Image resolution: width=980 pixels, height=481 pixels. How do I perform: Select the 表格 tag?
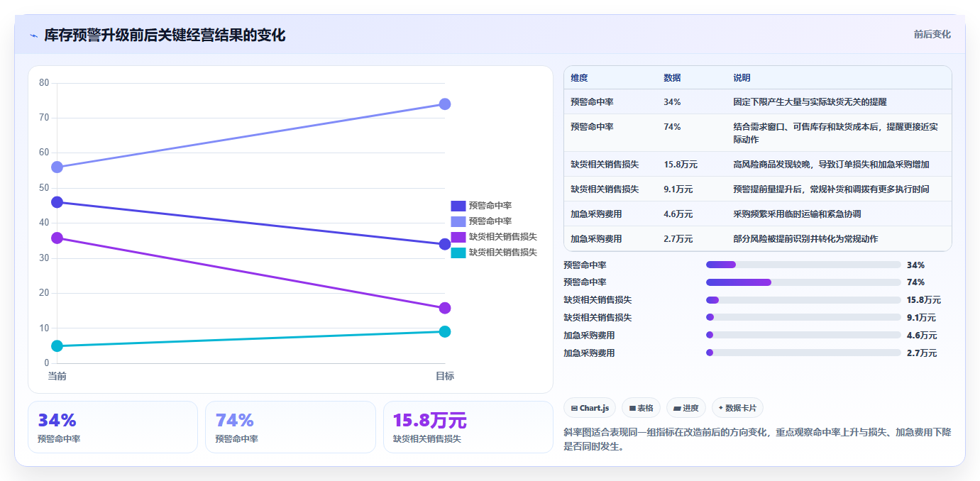click(641, 408)
